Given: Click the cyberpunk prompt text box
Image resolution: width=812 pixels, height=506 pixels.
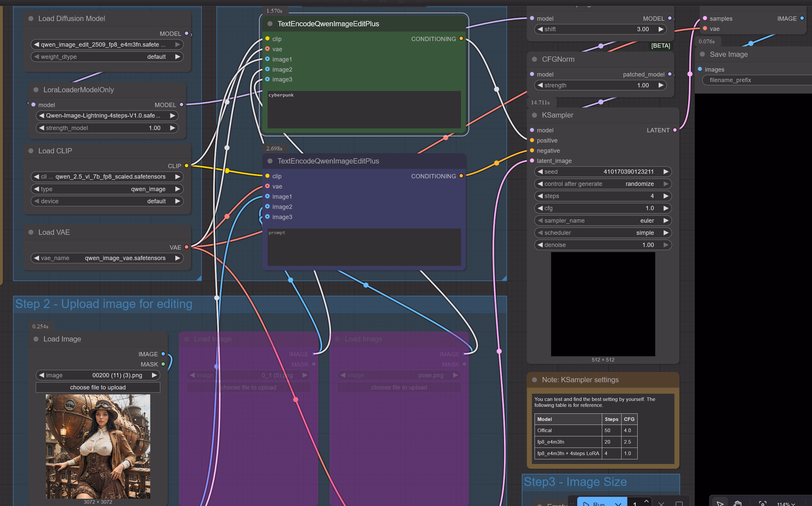Looking at the screenshot, I should 364,109.
